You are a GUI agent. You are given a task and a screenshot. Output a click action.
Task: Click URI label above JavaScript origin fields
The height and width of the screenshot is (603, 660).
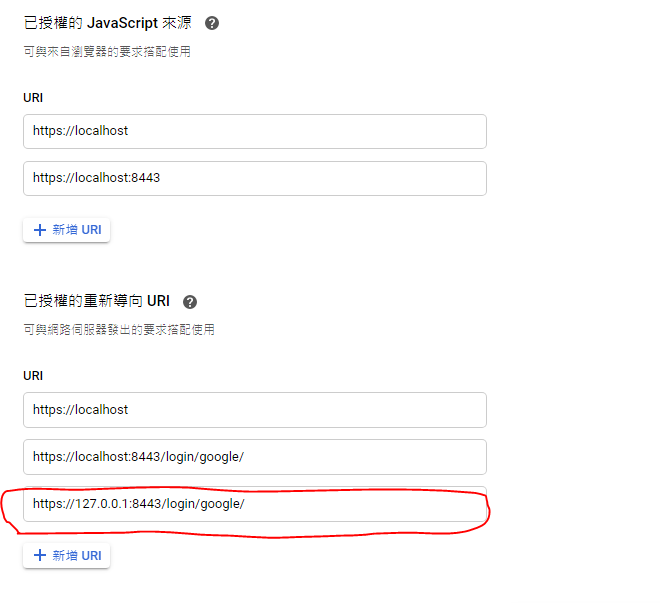click(x=33, y=98)
